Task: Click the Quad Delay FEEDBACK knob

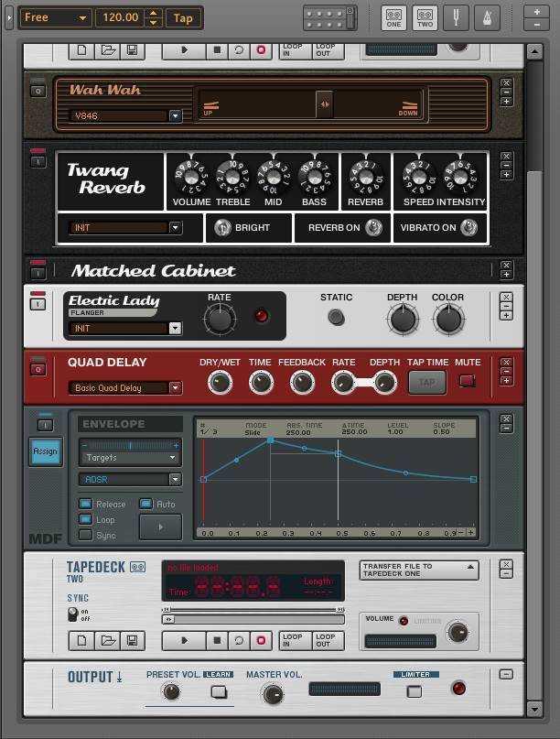Action: (302, 382)
